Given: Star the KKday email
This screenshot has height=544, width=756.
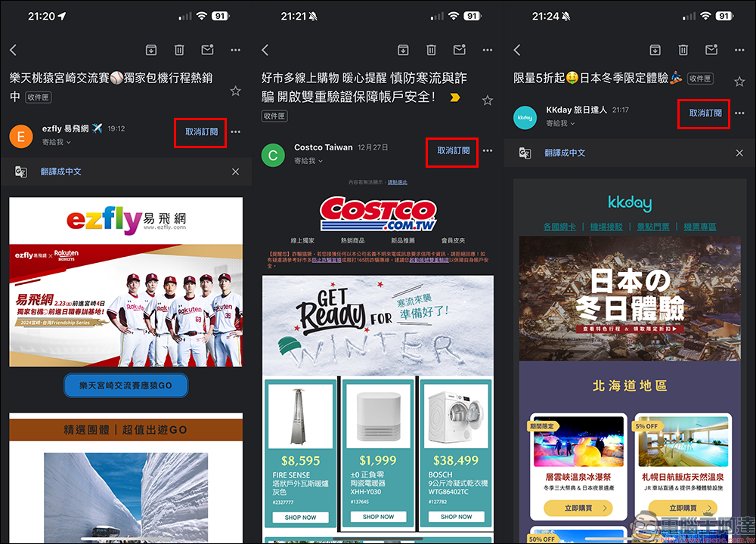Looking at the screenshot, I should pyautogui.click(x=739, y=82).
